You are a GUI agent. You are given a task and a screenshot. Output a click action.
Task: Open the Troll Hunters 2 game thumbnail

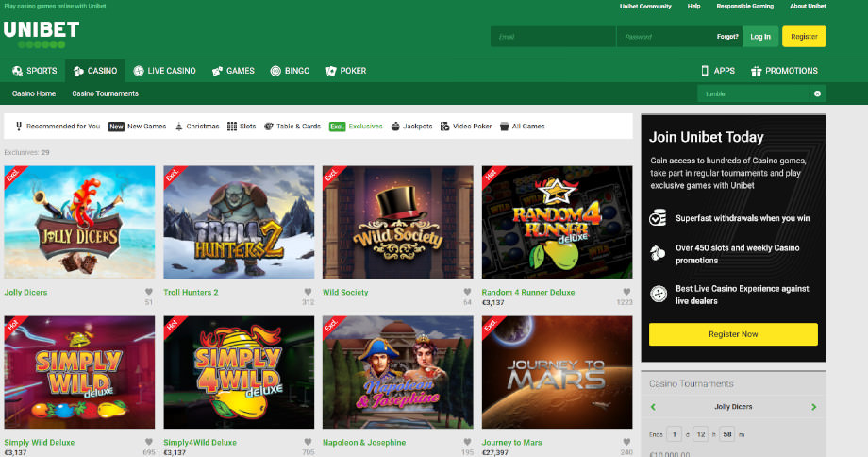pos(239,222)
